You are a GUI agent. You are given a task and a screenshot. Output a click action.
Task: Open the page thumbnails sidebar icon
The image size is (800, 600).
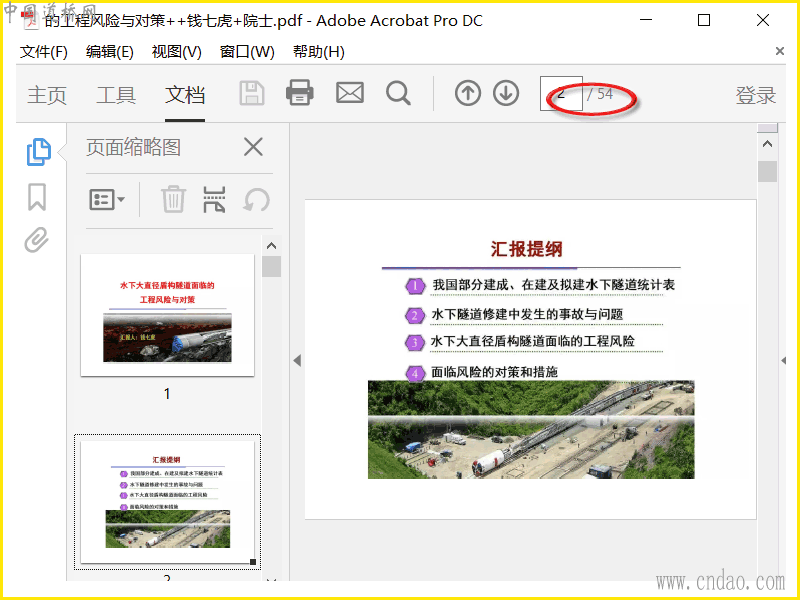[39, 152]
